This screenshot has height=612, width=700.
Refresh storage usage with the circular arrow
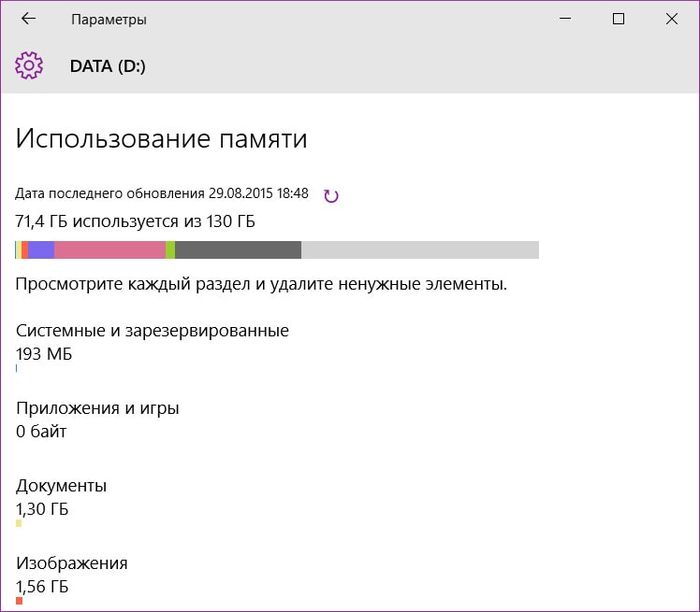click(331, 196)
